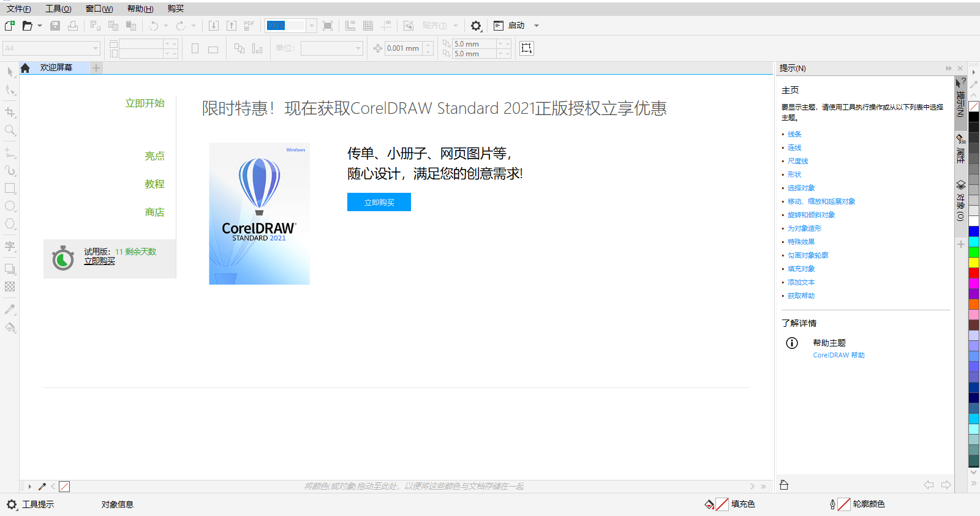Viewport: 980px width, 516px height.
Task: Open the 添加文本 hint topic
Action: tap(801, 282)
